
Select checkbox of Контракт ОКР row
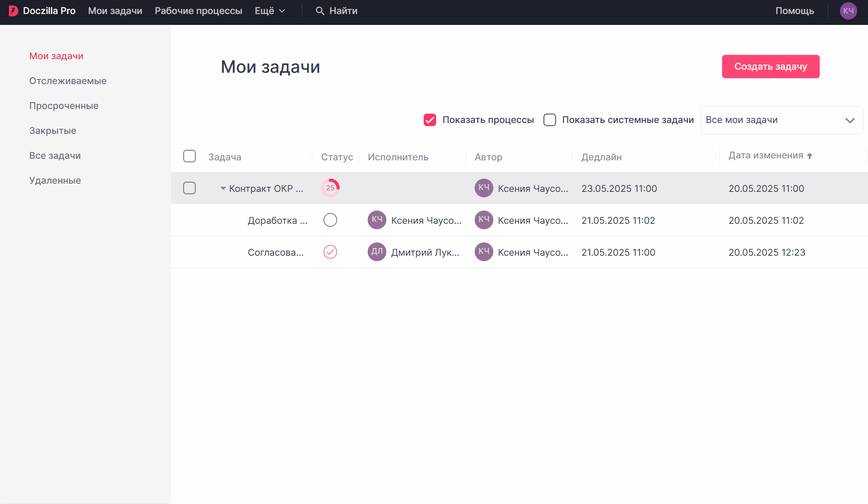[189, 188]
